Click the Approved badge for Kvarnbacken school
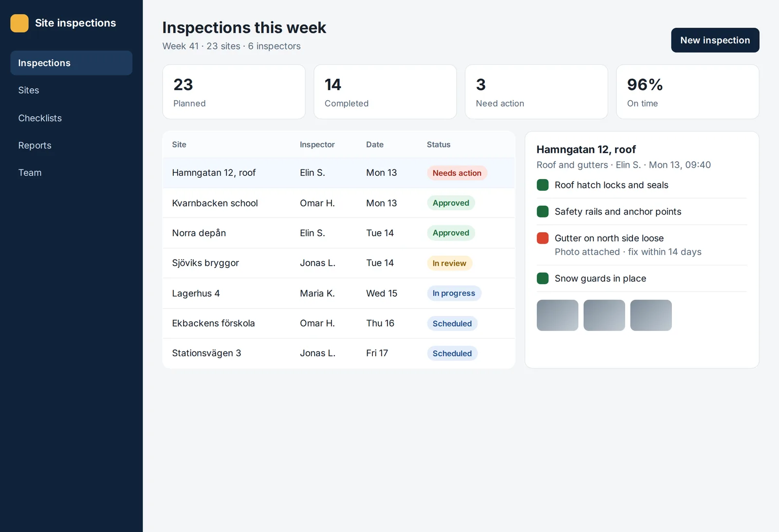779x532 pixels. pos(451,203)
